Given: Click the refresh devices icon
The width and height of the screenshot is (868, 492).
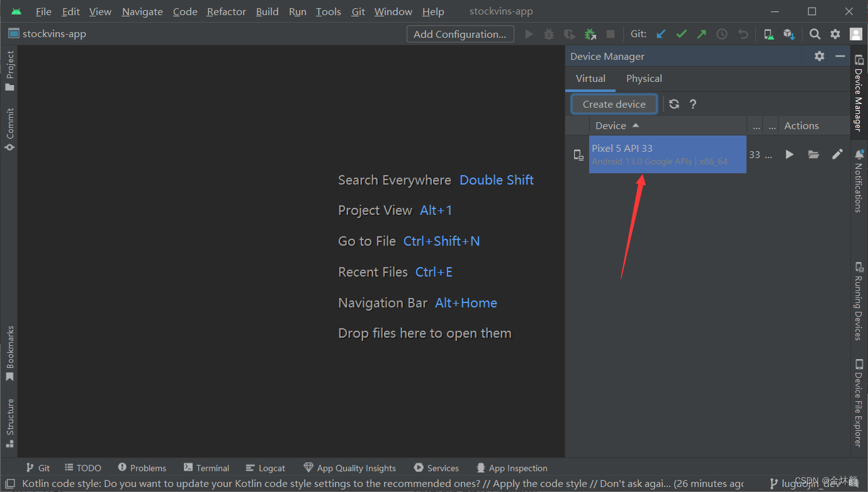Looking at the screenshot, I should point(674,104).
